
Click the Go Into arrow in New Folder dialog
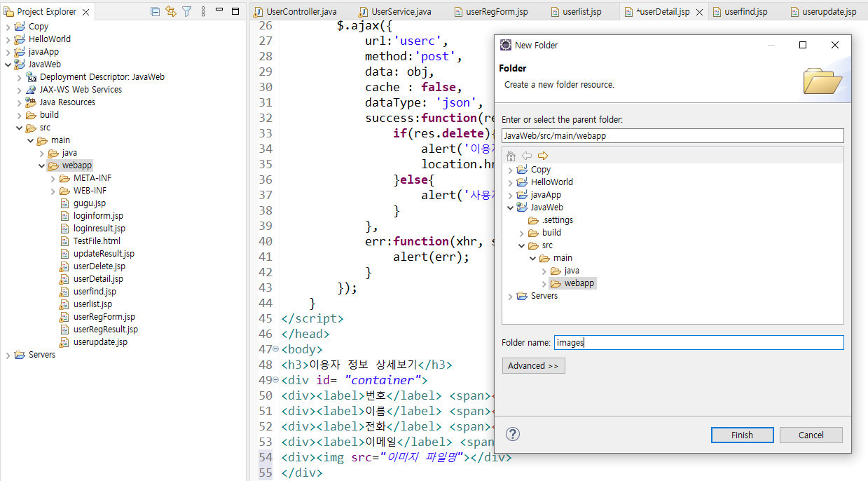543,156
